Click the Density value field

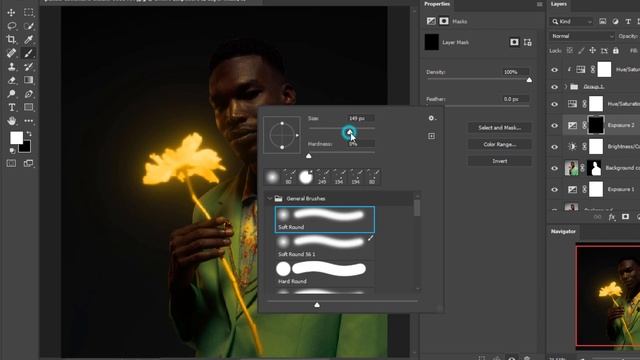pyautogui.click(x=516, y=72)
